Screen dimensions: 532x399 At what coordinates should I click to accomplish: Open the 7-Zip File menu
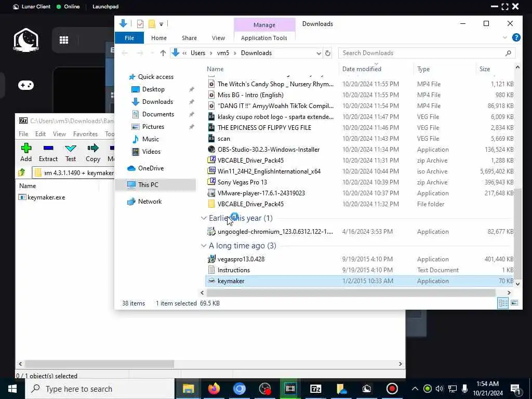tap(23, 134)
